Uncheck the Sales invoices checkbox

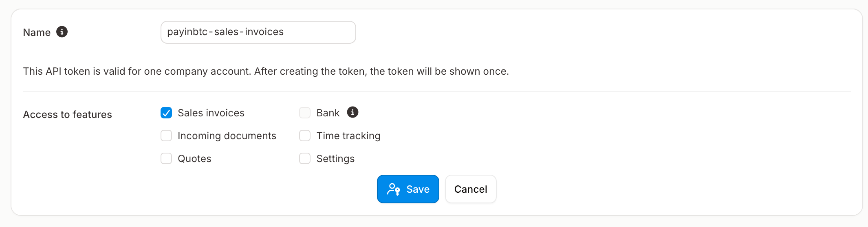(166, 113)
